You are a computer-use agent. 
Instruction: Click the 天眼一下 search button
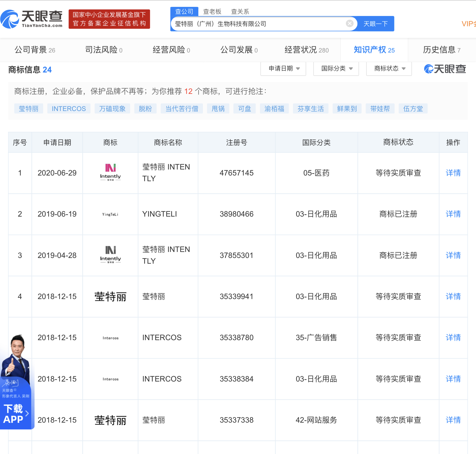[x=376, y=24]
